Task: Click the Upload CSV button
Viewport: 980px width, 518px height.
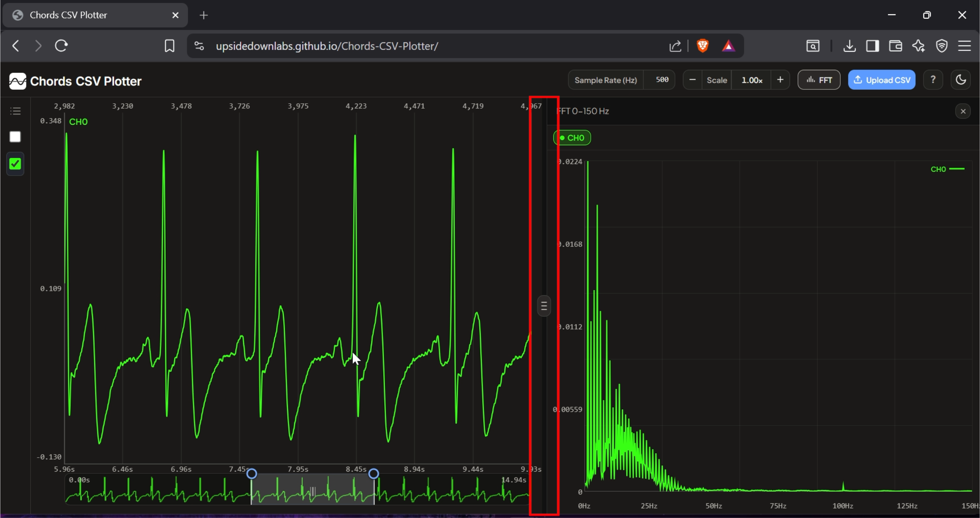Action: tap(882, 80)
